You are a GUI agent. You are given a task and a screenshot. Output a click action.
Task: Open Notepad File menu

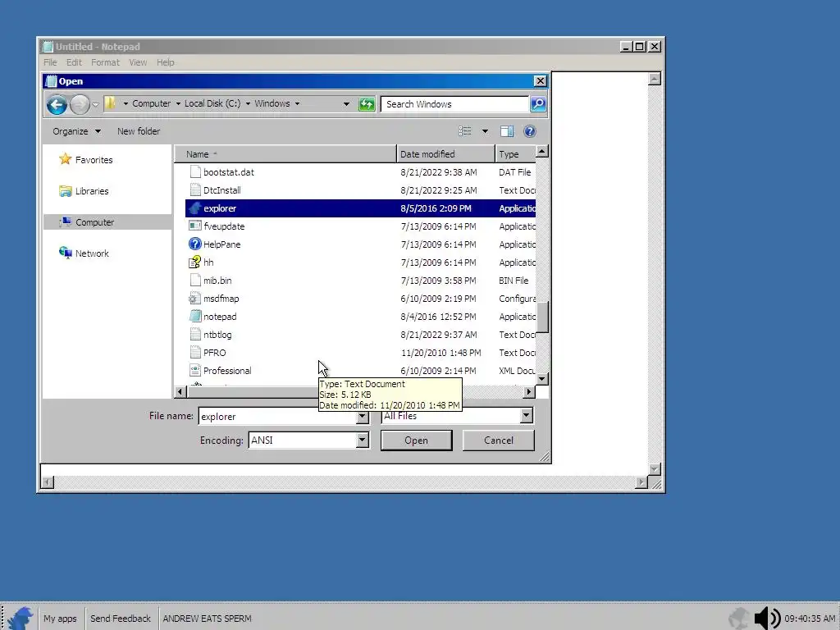point(50,62)
